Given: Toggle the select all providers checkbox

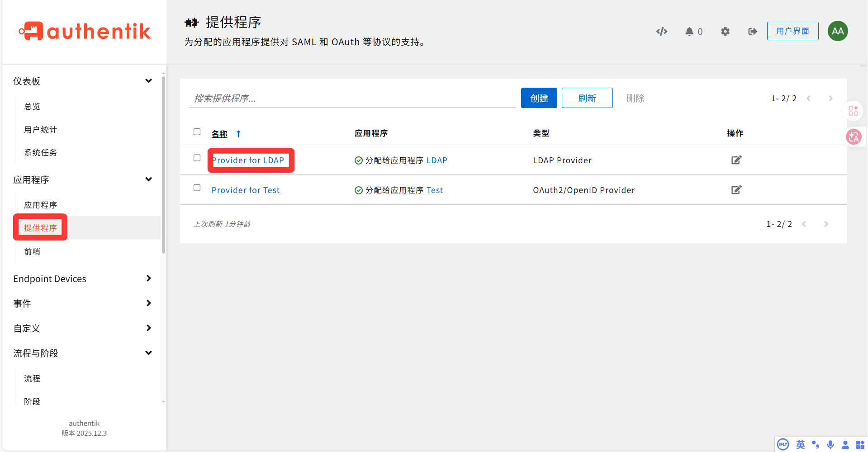Looking at the screenshot, I should coord(197,132).
